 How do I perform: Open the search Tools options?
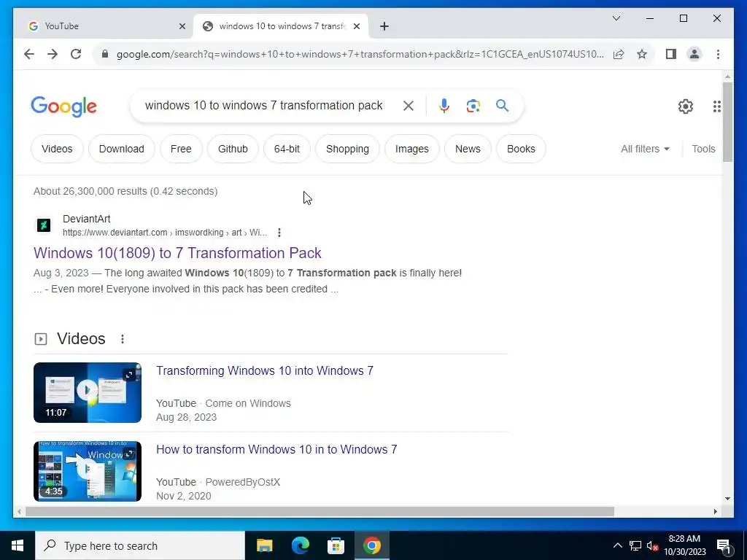(703, 149)
